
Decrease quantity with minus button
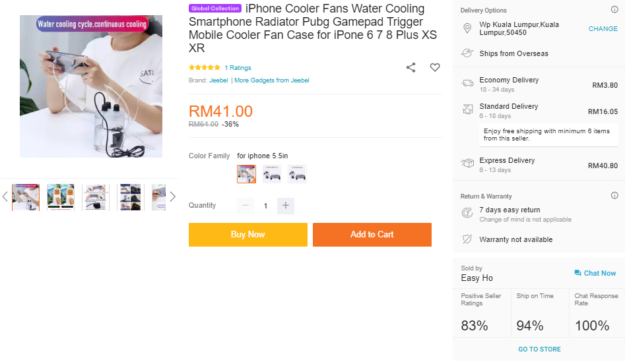(246, 206)
